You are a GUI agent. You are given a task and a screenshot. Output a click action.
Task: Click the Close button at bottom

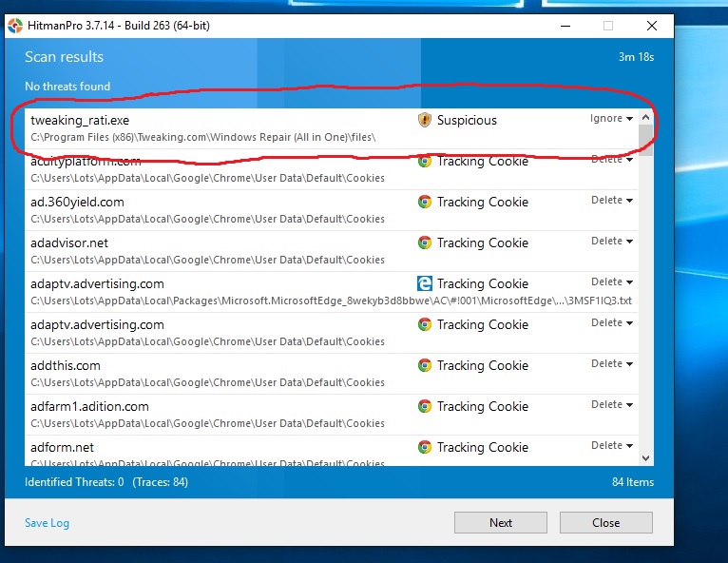[x=606, y=523]
